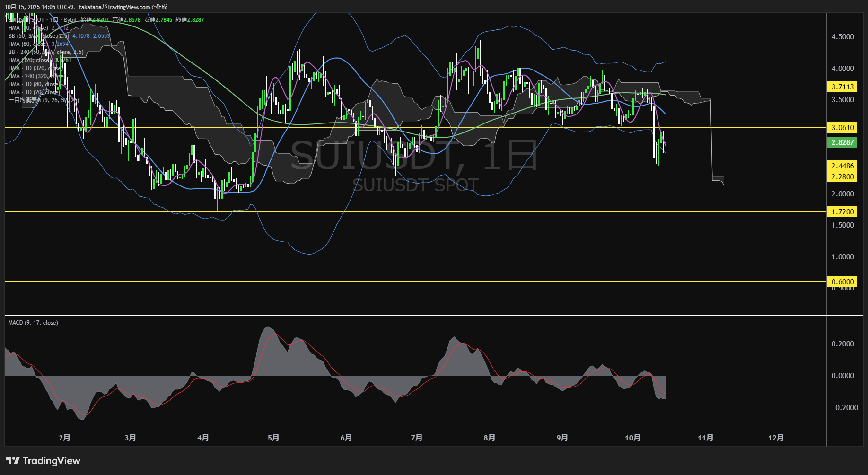Image resolution: width=868 pixels, height=475 pixels.
Task: Click the TradingView logo at bottom left
Action: coord(43,461)
